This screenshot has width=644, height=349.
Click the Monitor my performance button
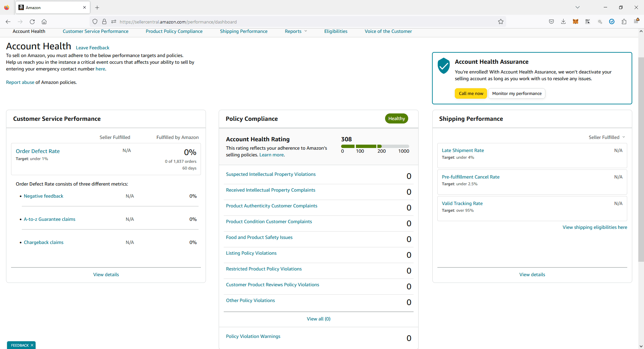pyautogui.click(x=517, y=94)
